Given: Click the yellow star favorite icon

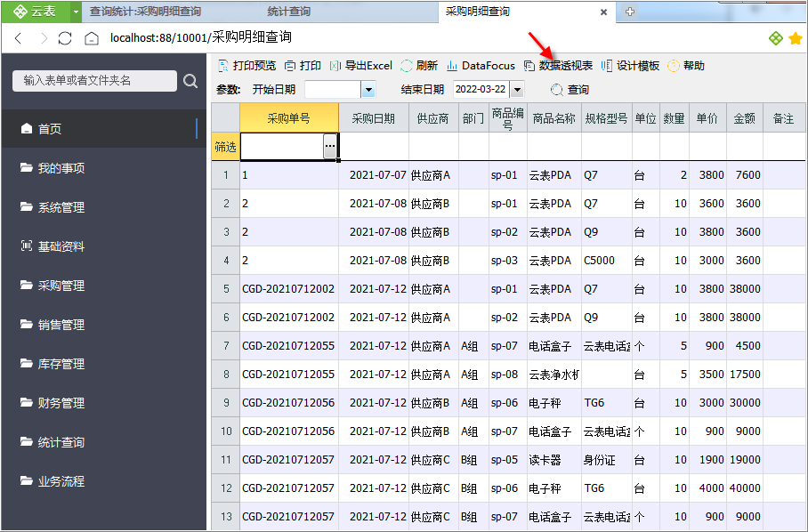Looking at the screenshot, I should coord(796,38).
